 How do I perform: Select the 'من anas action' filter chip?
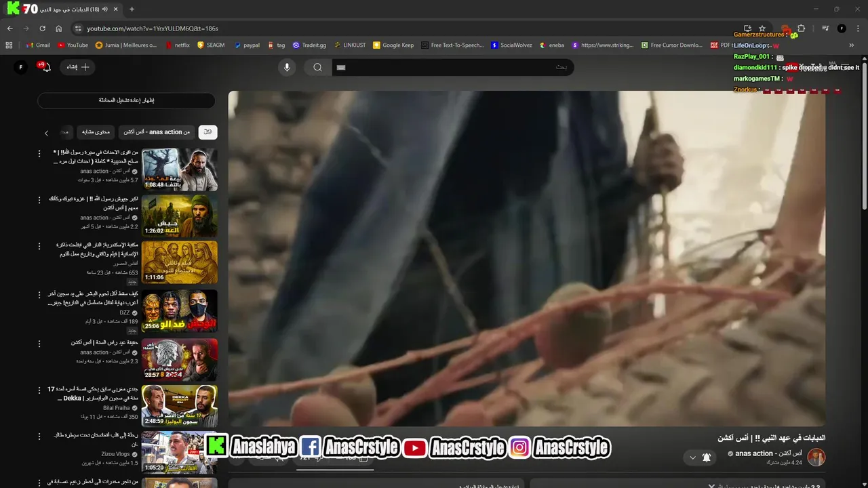[x=157, y=132]
